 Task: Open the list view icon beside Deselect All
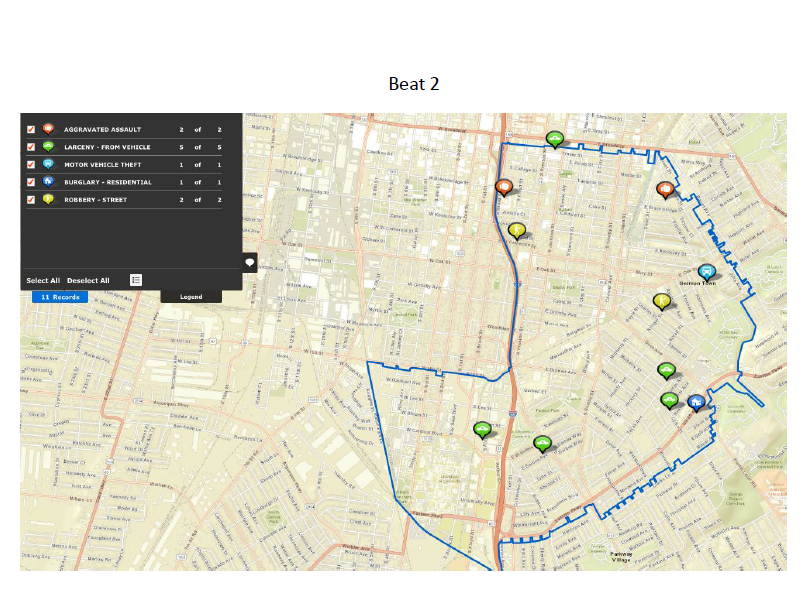(x=136, y=280)
